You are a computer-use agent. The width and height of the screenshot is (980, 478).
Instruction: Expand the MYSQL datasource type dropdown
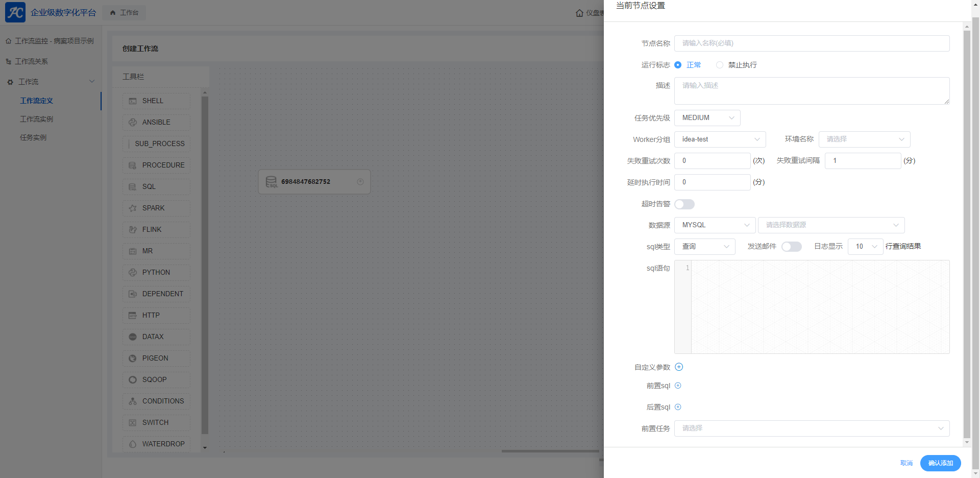tap(715, 225)
